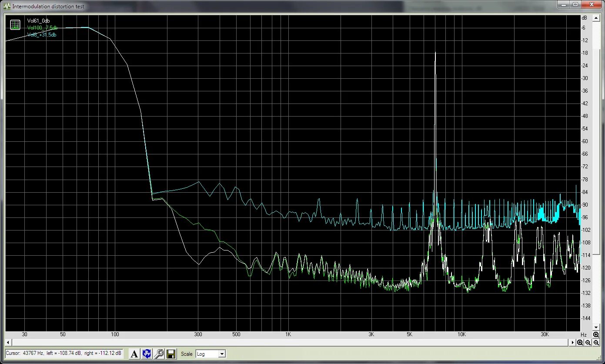Click the blue refresh arrows icon

coord(147,354)
